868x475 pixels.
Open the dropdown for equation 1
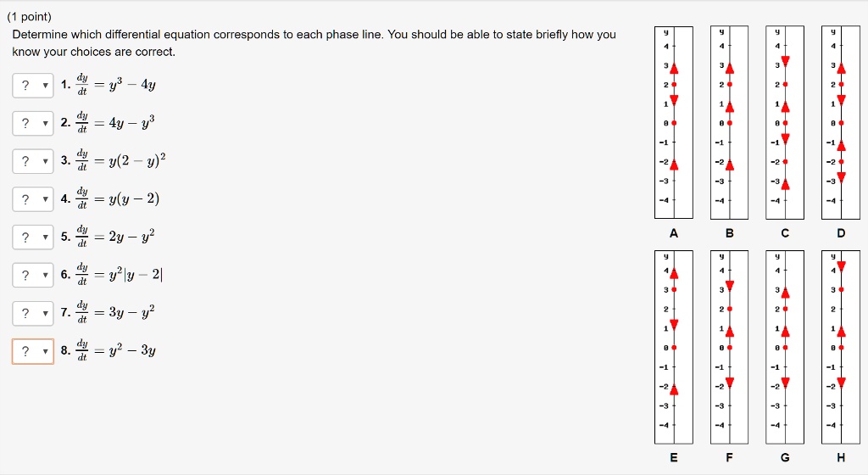[x=33, y=86]
